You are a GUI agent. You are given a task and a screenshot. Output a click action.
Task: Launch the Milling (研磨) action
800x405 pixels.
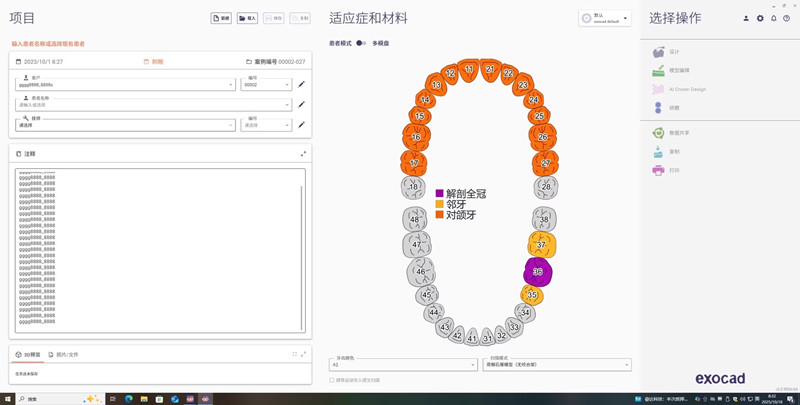666,108
